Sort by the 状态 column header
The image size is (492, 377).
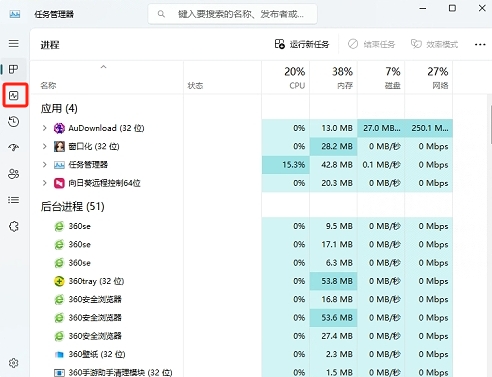[222, 77]
